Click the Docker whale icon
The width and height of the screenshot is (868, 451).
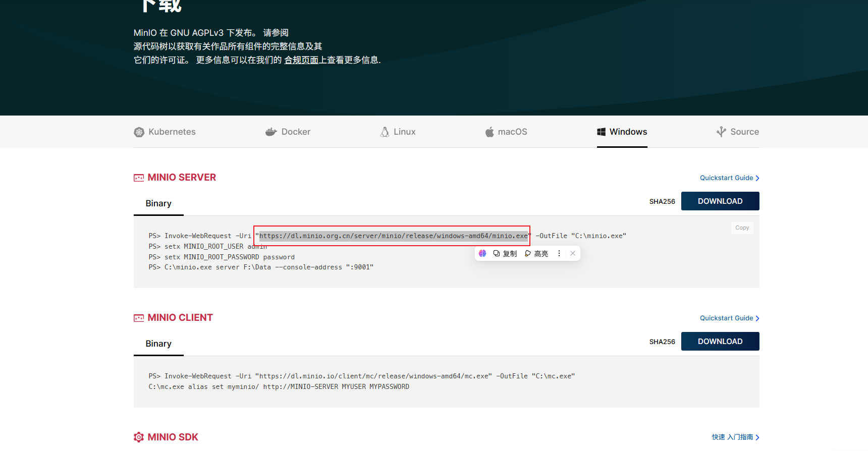click(x=271, y=132)
